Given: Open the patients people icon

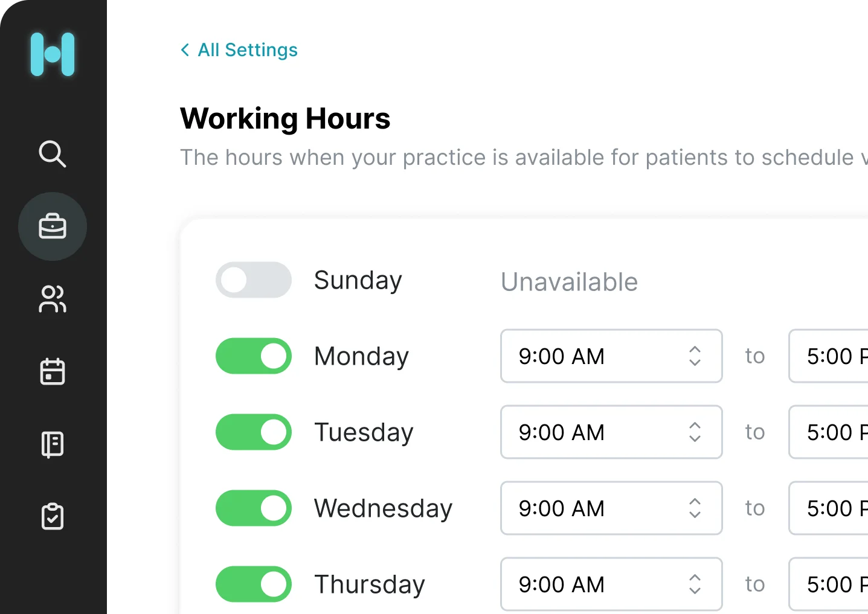Looking at the screenshot, I should coord(53,299).
